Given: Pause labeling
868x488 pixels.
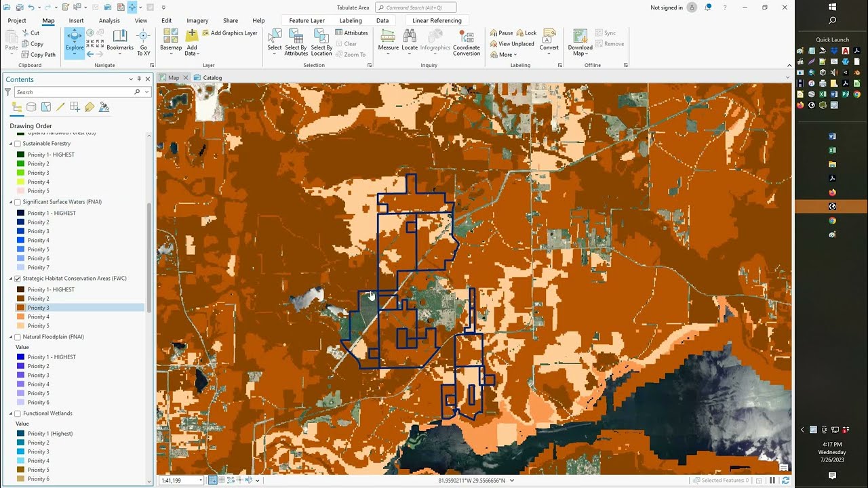Looking at the screenshot, I should [501, 33].
